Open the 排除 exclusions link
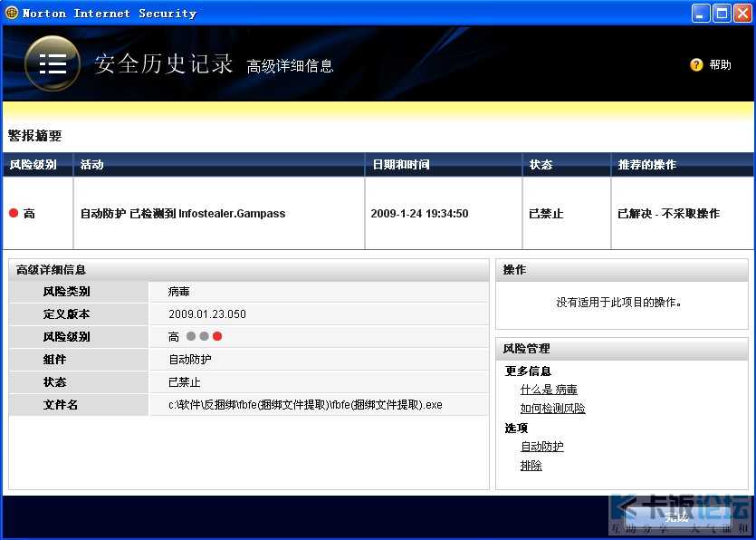This screenshot has width=756, height=540. (531, 466)
